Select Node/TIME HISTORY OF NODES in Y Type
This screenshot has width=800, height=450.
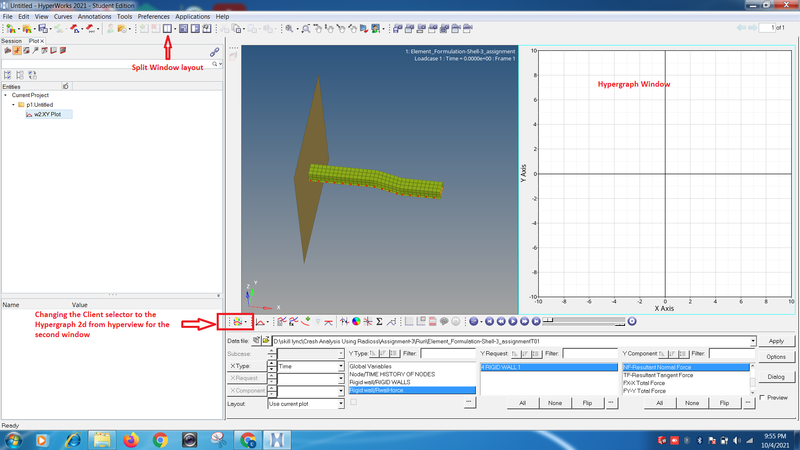click(x=392, y=374)
